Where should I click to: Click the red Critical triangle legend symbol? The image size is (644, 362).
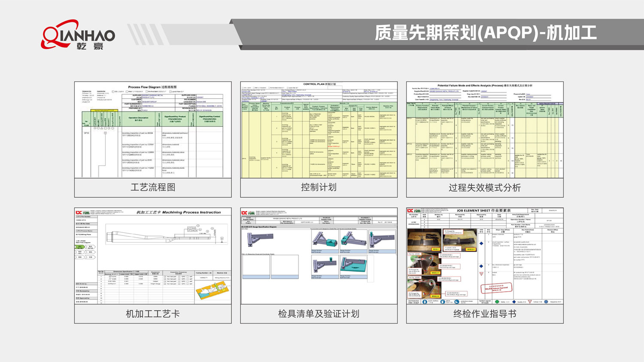point(529,302)
